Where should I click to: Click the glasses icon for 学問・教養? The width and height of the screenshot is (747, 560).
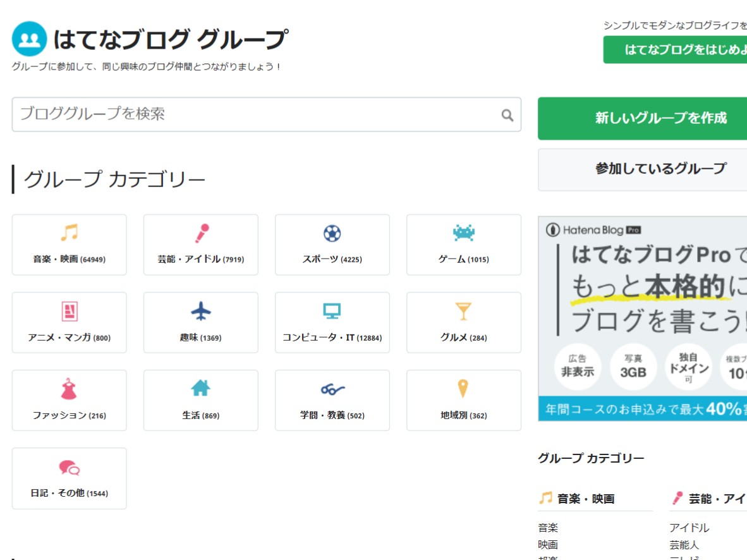click(332, 389)
